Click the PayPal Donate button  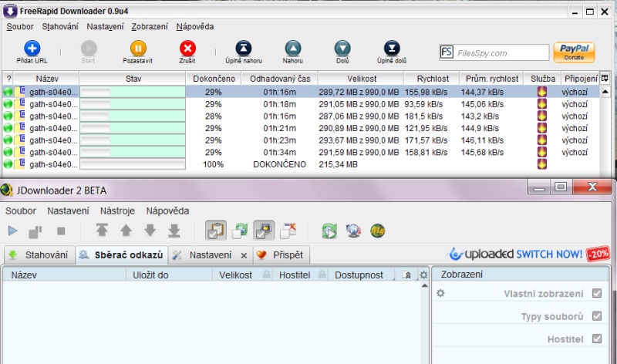[574, 52]
